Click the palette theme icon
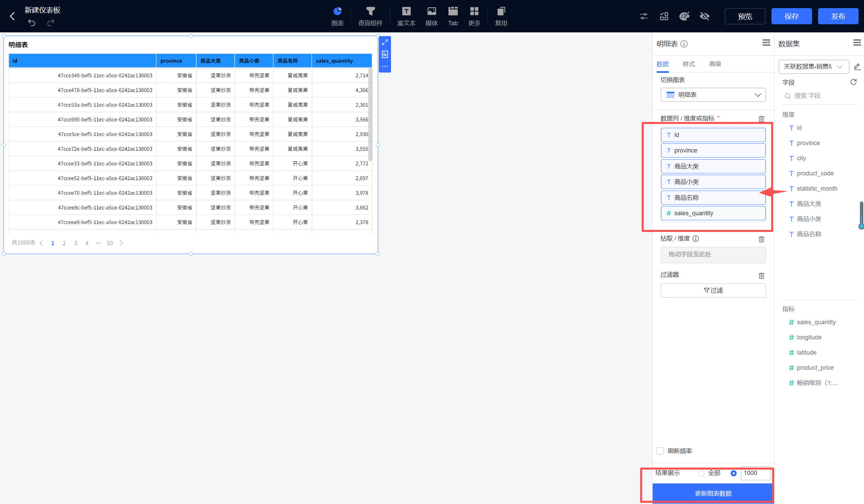Image resolution: width=864 pixels, height=504 pixels. (x=684, y=16)
